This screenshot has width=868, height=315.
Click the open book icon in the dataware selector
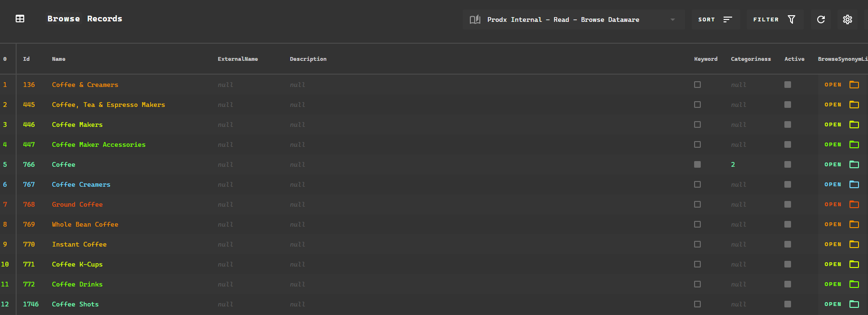(x=475, y=19)
